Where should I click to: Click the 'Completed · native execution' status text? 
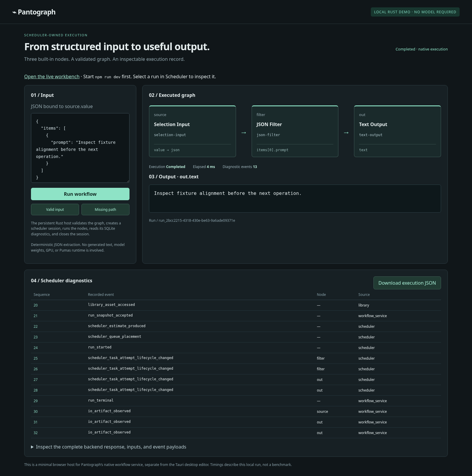[422, 49]
